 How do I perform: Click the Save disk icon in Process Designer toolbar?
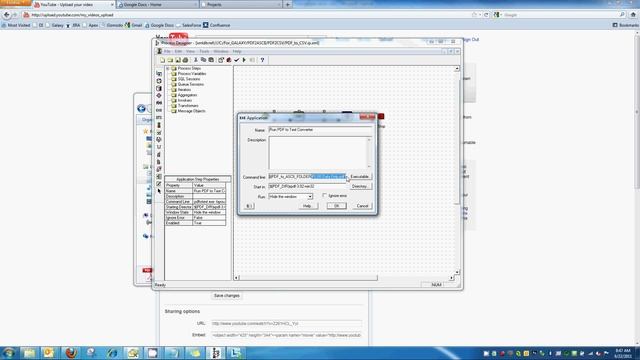(x=178, y=60)
